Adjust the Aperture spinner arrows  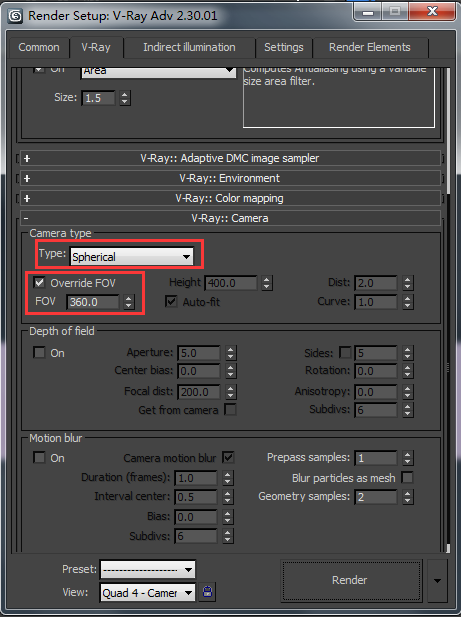[x=230, y=353]
